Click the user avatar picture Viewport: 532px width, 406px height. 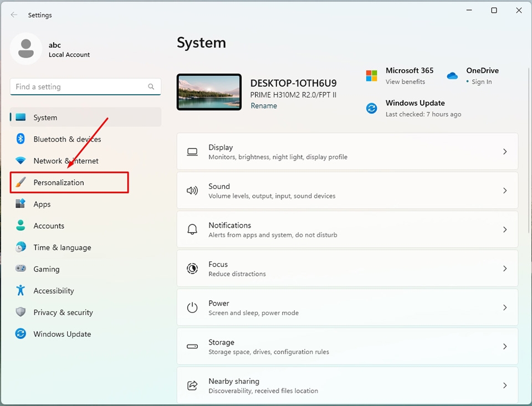(26, 49)
